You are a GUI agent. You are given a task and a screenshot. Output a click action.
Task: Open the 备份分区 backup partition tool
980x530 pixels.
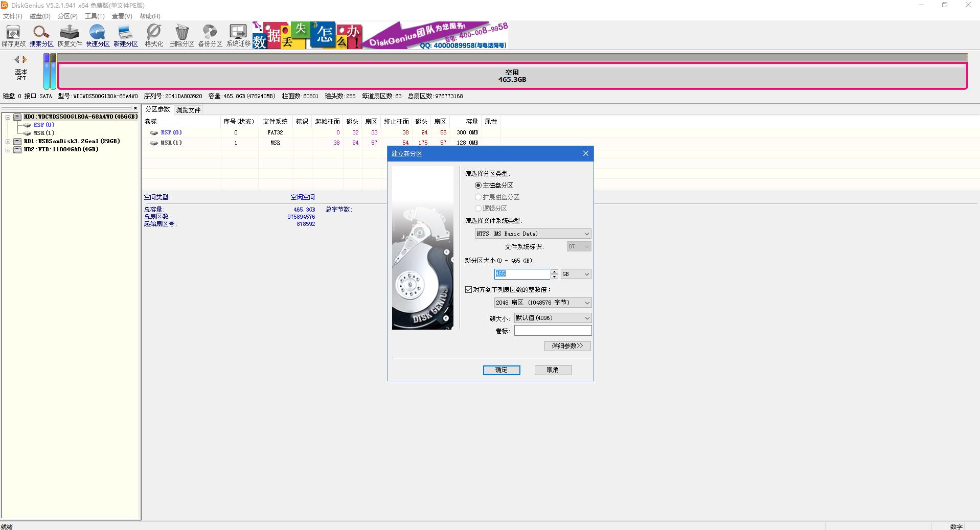[210, 36]
